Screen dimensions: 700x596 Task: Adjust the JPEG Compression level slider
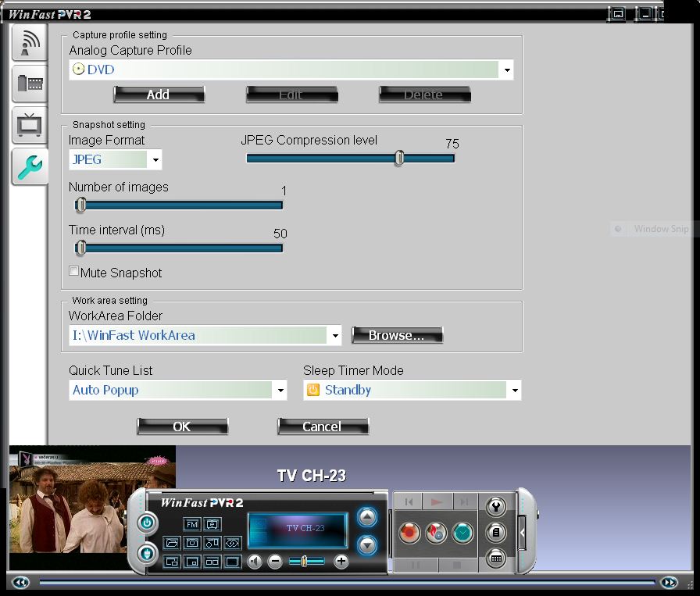tap(399, 158)
